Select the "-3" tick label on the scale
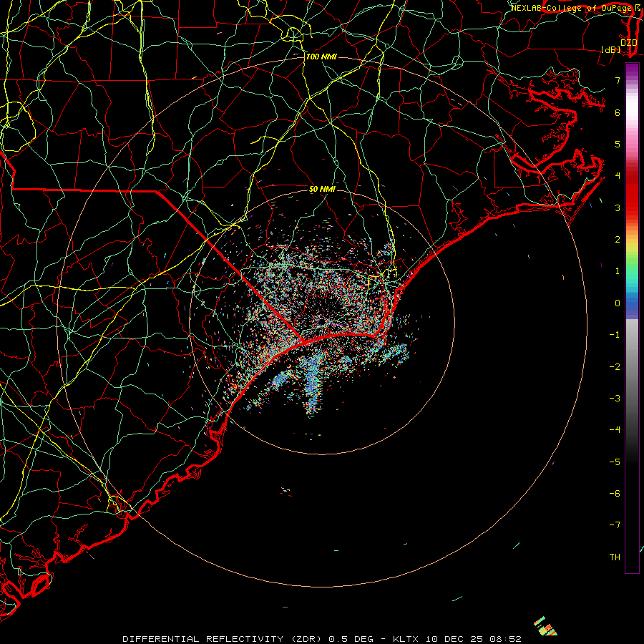This screenshot has height=644, width=644. click(615, 399)
